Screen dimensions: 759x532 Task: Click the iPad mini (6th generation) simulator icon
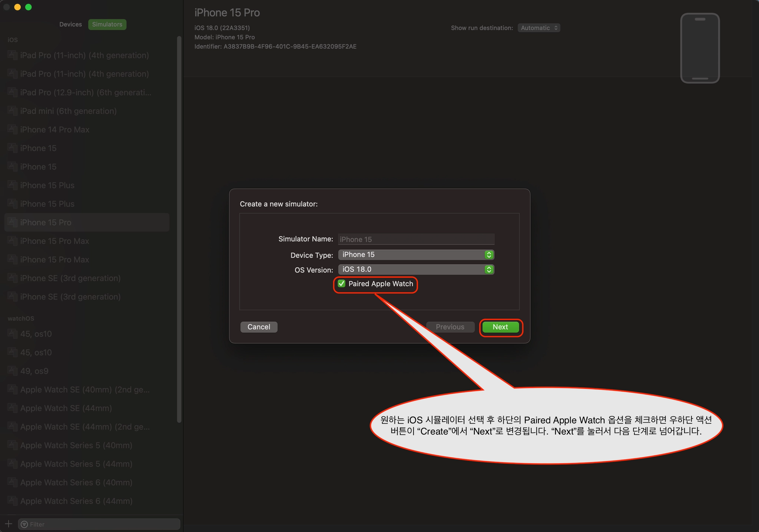click(x=13, y=111)
